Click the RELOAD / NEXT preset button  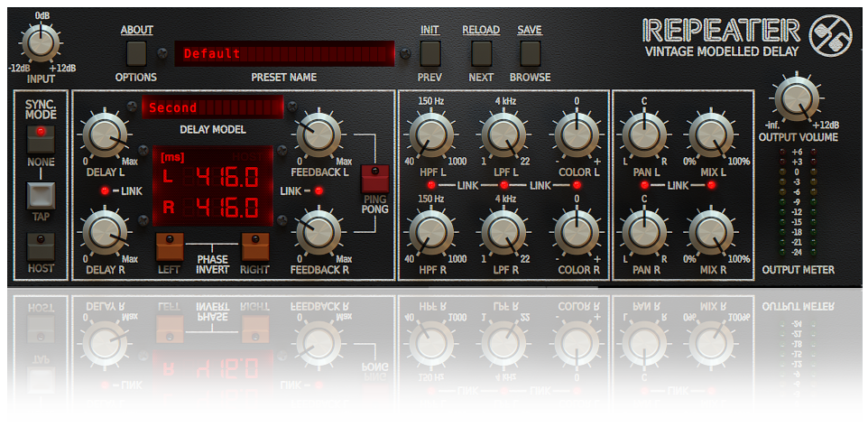(x=481, y=53)
